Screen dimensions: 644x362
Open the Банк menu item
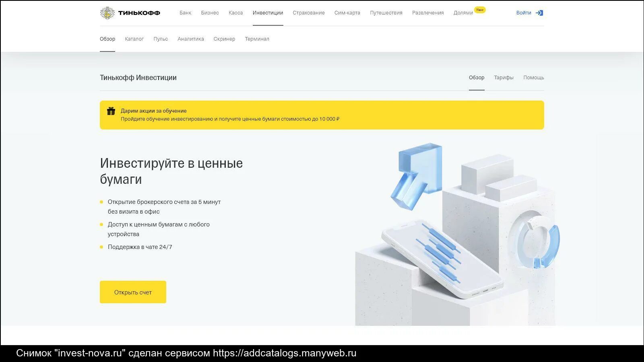click(185, 13)
